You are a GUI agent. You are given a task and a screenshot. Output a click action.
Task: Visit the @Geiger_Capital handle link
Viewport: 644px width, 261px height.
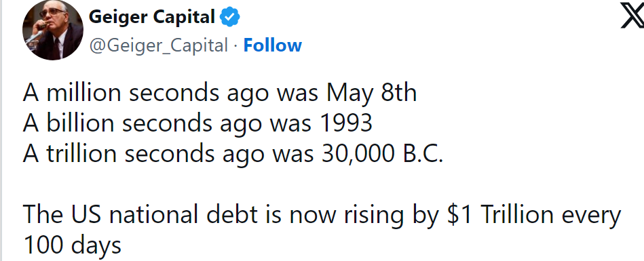click(159, 45)
